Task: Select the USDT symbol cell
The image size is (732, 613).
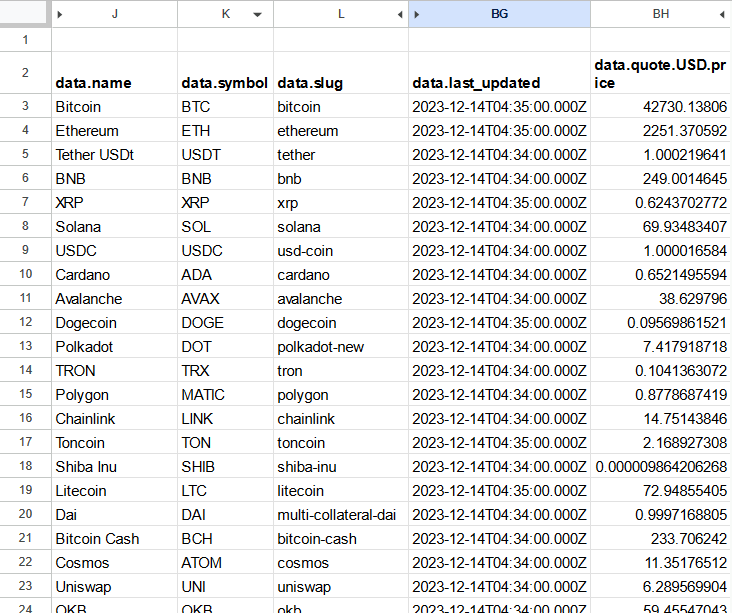Action: [225, 155]
